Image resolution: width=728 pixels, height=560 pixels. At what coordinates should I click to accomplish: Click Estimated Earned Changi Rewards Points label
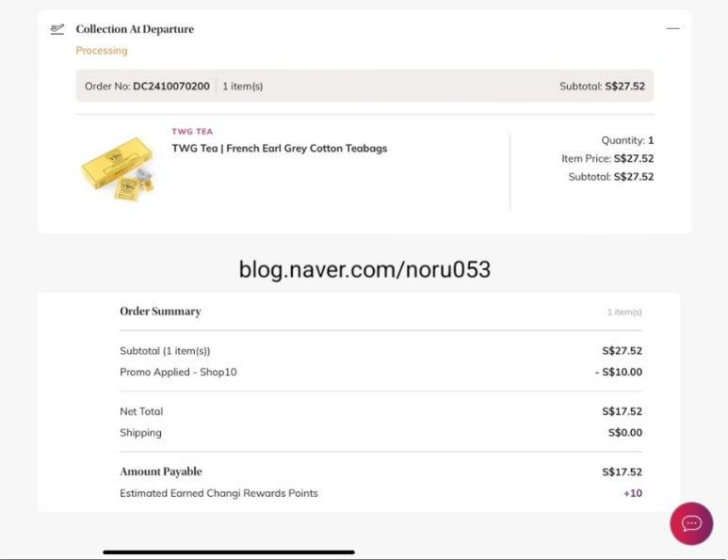(218, 493)
